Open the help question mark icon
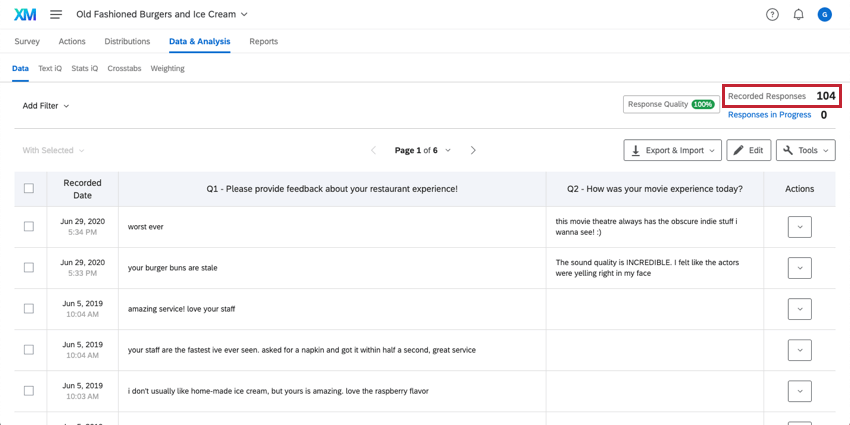The width and height of the screenshot is (850, 425). pyautogui.click(x=772, y=15)
